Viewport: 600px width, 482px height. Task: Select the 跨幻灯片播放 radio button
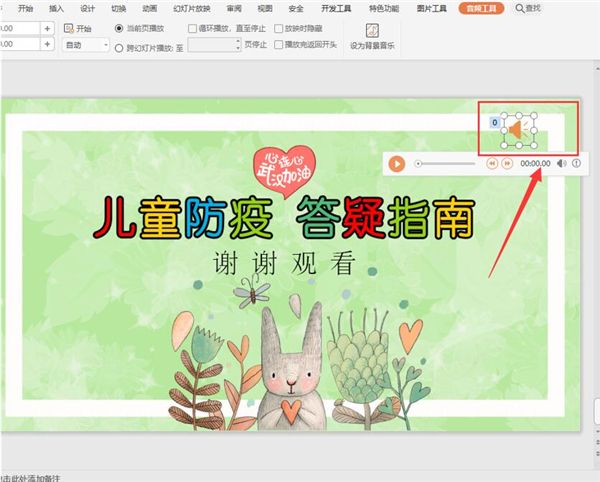(x=120, y=46)
